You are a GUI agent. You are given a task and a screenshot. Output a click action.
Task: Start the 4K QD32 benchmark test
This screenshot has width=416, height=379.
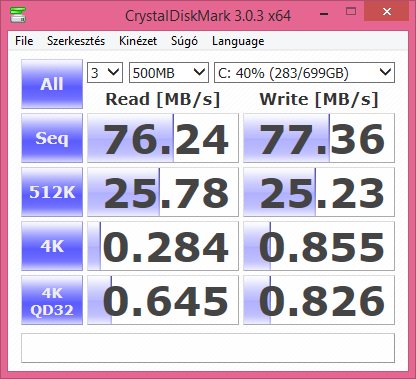(x=52, y=300)
